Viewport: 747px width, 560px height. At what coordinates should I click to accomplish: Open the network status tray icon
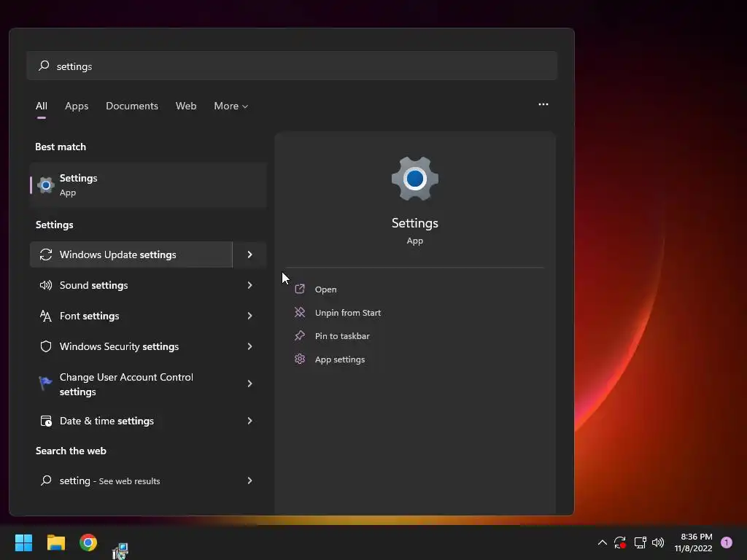[x=640, y=542]
